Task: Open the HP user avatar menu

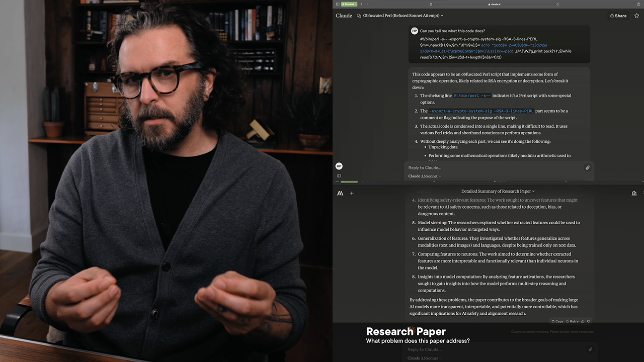Action: [339, 166]
